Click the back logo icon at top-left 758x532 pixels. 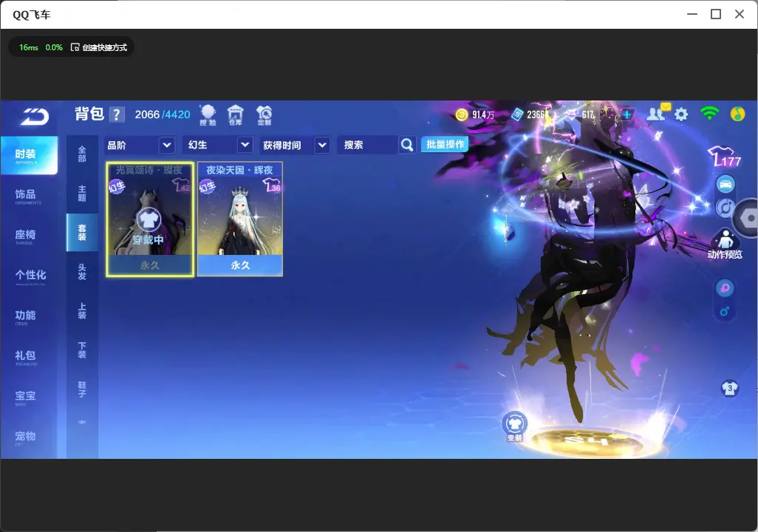35,117
